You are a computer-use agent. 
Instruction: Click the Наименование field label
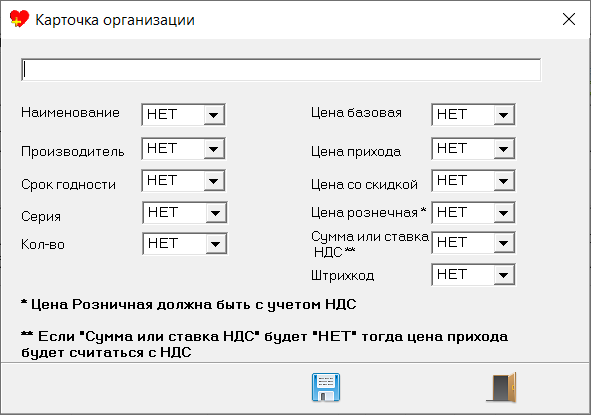pyautogui.click(x=70, y=113)
